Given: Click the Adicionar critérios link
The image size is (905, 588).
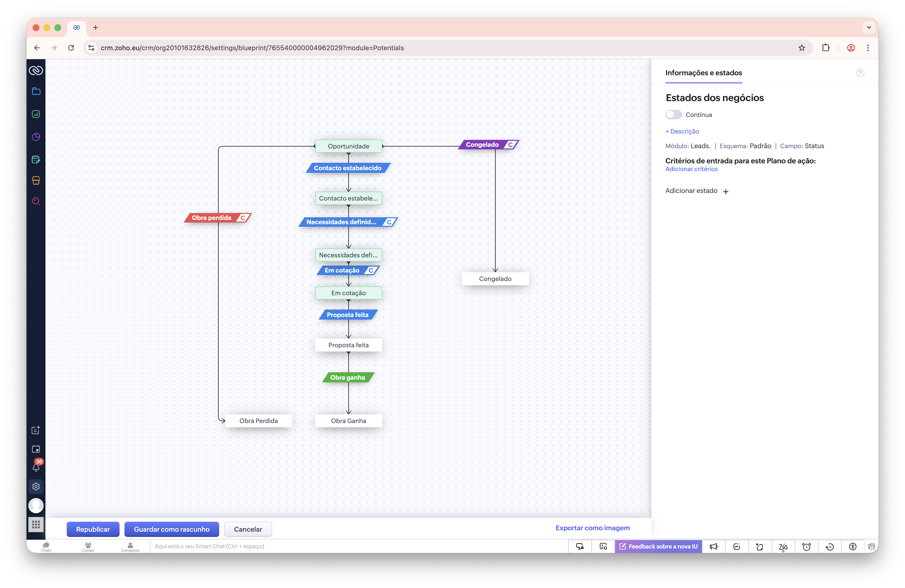Looking at the screenshot, I should point(691,169).
